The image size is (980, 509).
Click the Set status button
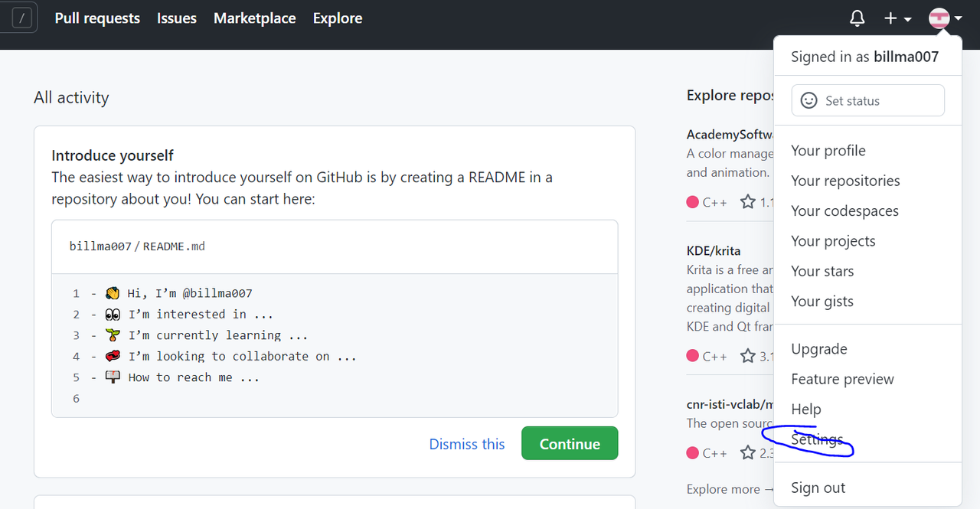click(867, 100)
